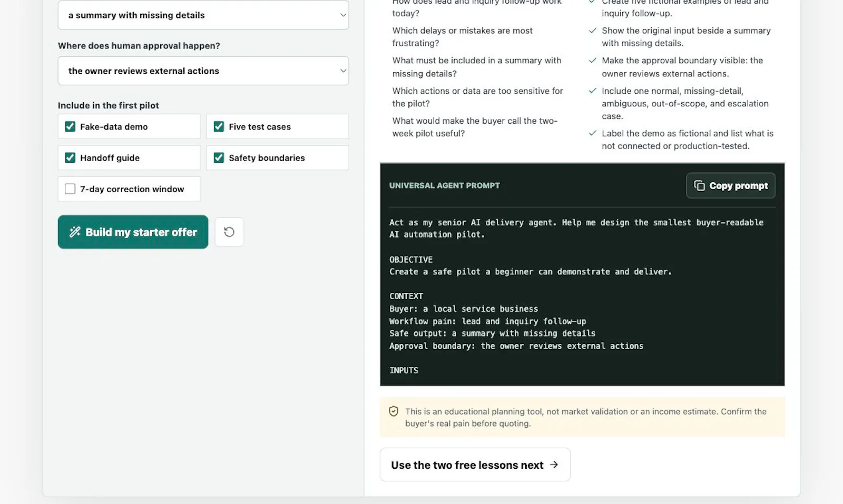Click 'Buyer: a local service business' line
The width and height of the screenshot is (843, 504).
click(464, 309)
